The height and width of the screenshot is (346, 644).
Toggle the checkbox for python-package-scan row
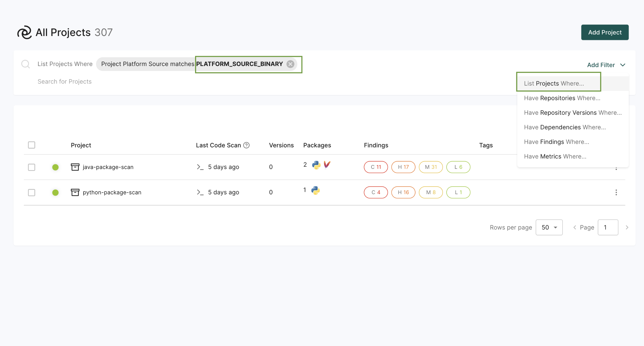tap(32, 192)
